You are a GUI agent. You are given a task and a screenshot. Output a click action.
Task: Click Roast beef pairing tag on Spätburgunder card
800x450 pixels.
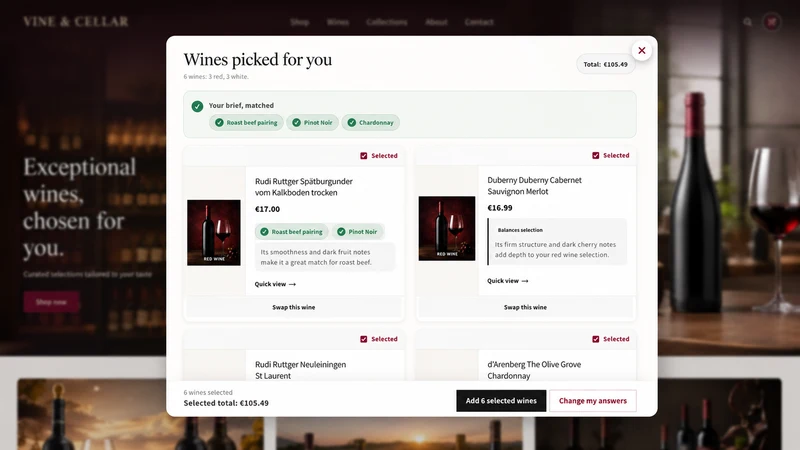click(292, 232)
